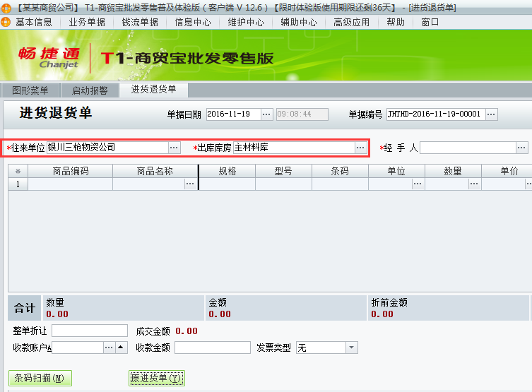Click the 出库库房 input field

point(294,148)
